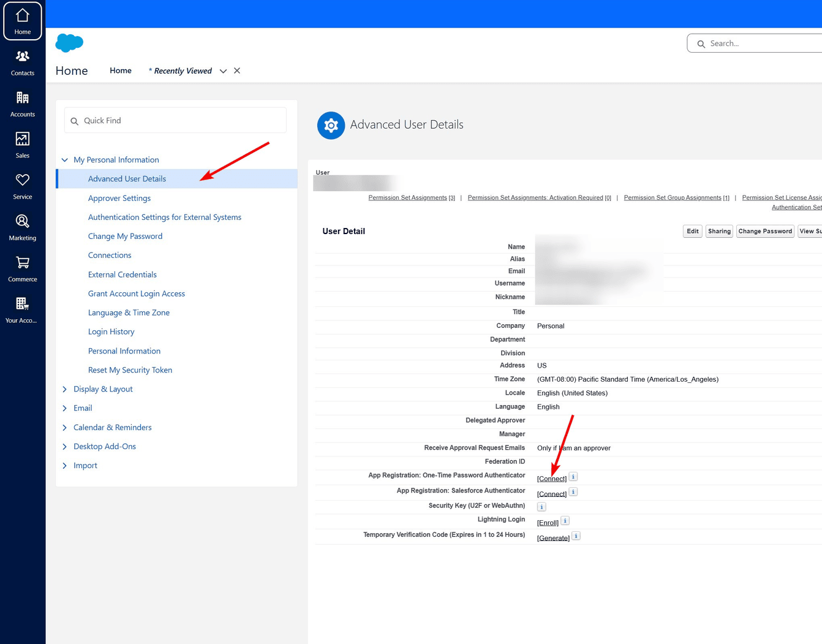
Task: Expand the Display & Layout section
Action: [65, 389]
